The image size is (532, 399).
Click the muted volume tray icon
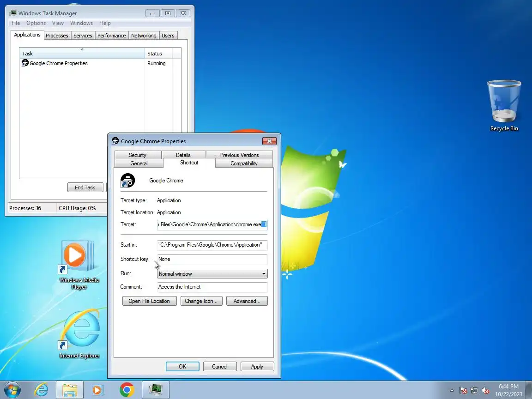[485, 391]
